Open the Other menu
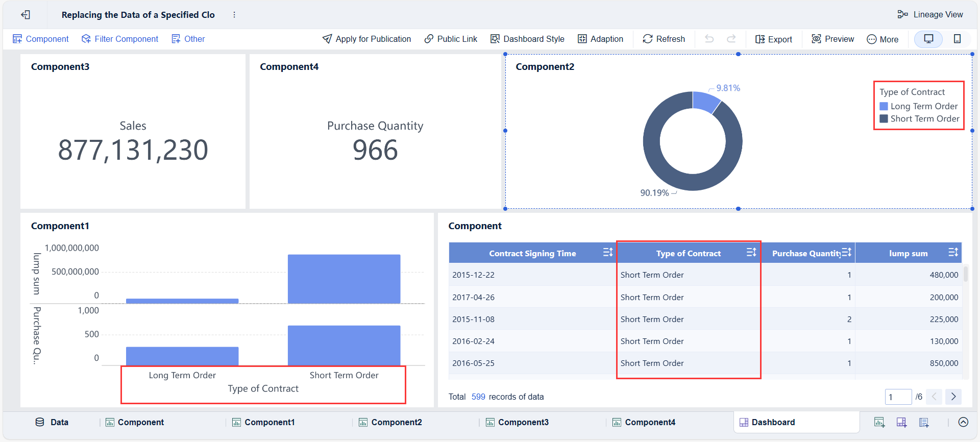 188,39
